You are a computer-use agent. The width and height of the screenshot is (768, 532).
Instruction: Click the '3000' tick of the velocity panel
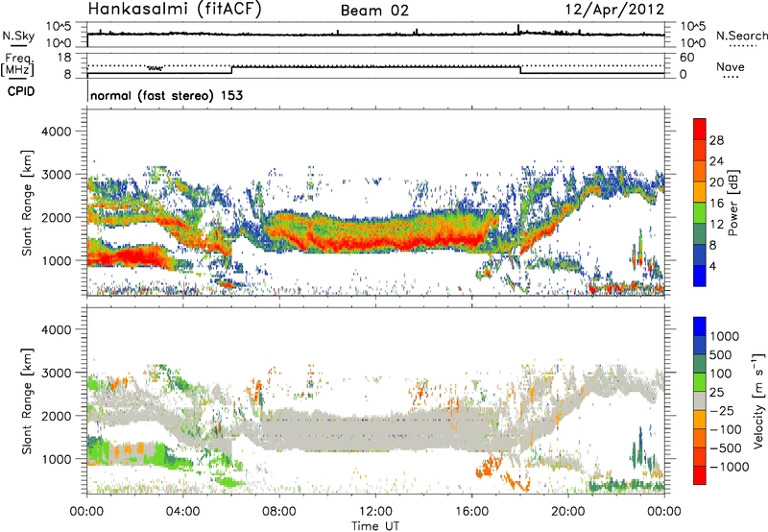click(57, 373)
